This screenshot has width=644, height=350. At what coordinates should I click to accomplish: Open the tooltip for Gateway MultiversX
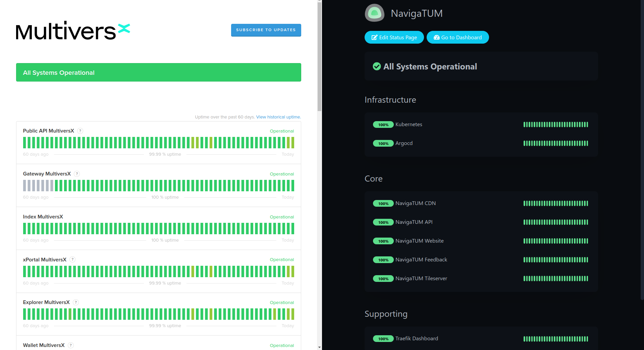click(x=76, y=174)
